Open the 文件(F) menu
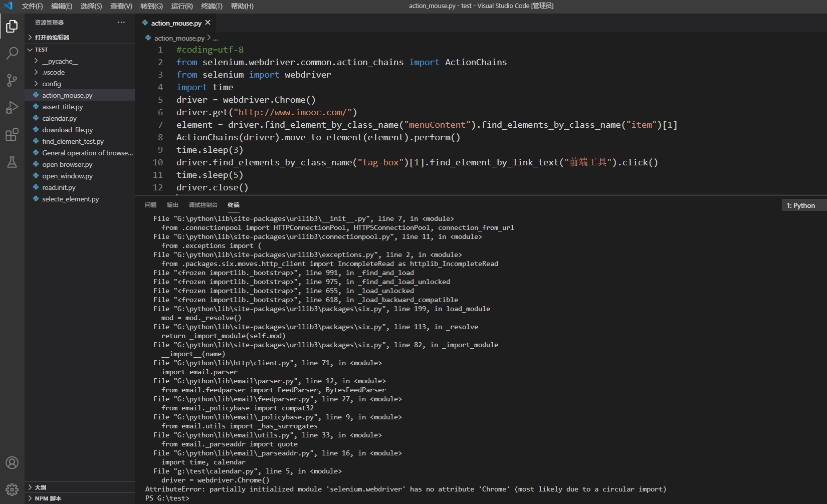This screenshot has height=504, width=827. click(x=32, y=6)
